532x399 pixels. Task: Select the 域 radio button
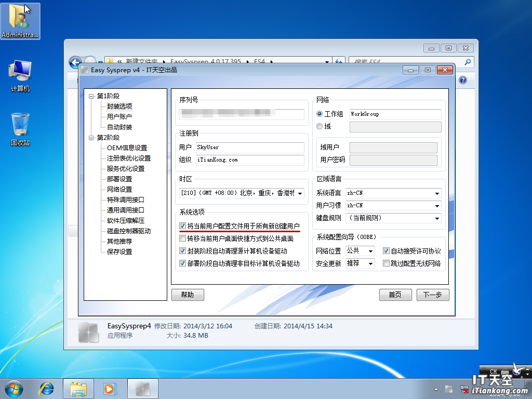coord(320,126)
